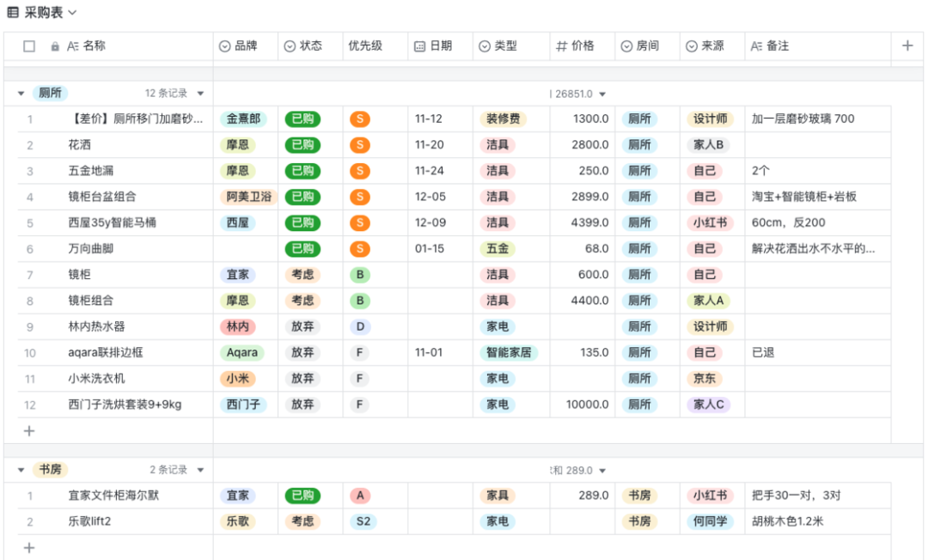Click the 采购表 table grid icon
The width and height of the screenshot is (928, 560).
pyautogui.click(x=13, y=12)
